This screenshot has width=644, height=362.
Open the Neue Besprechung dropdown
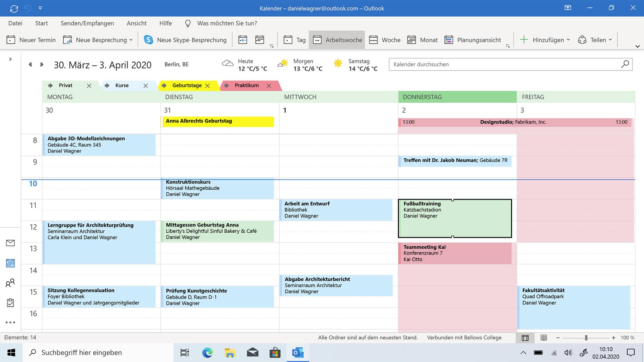pos(131,40)
